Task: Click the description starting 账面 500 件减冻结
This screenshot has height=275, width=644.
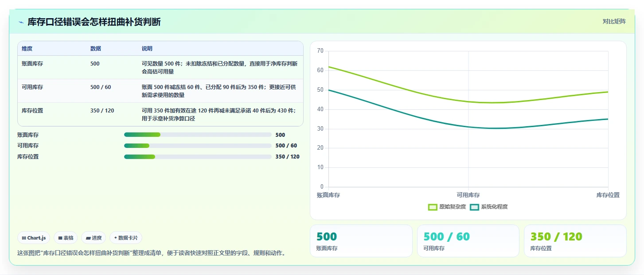Action: [219, 91]
